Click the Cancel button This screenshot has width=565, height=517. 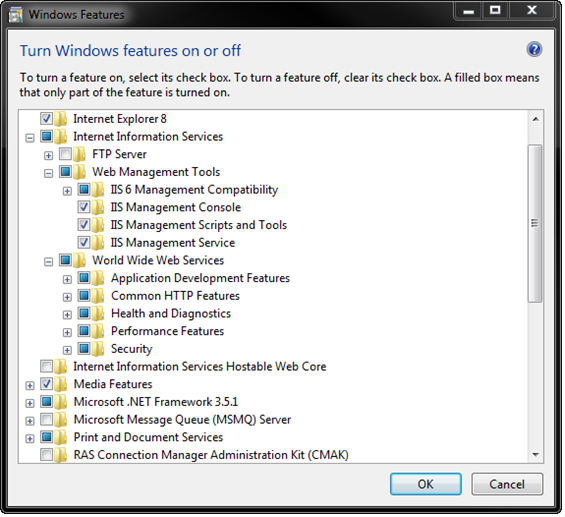pyautogui.click(x=507, y=484)
